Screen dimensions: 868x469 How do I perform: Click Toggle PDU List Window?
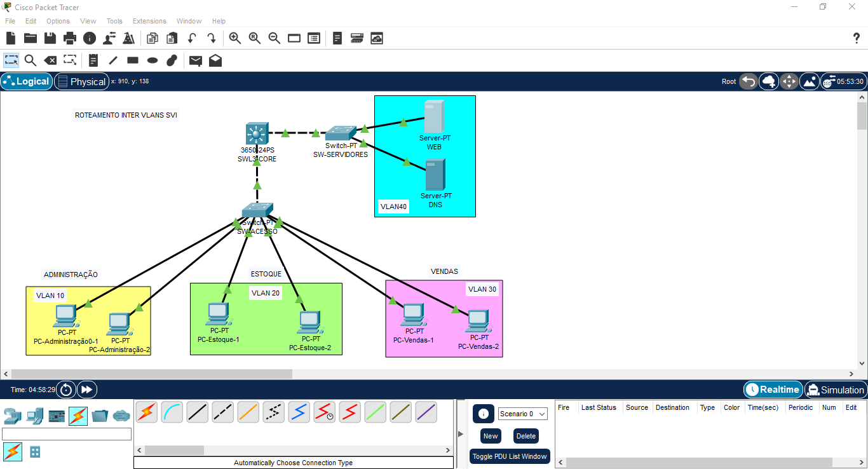pos(510,456)
